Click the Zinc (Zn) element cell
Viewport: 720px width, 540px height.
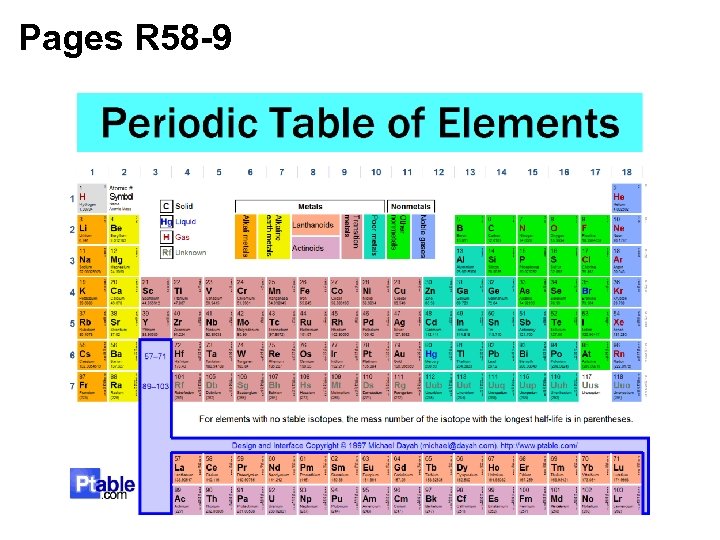coord(438,292)
